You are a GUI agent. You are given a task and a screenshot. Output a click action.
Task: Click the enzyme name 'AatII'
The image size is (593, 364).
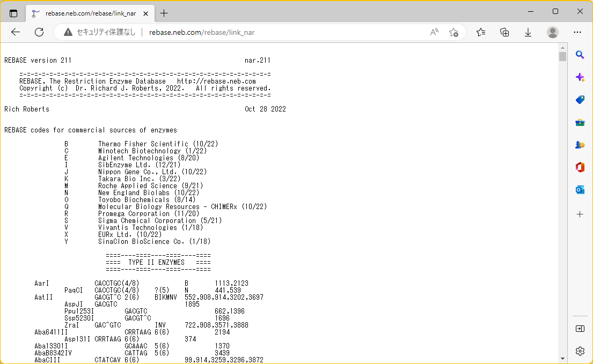pyautogui.click(x=43, y=297)
